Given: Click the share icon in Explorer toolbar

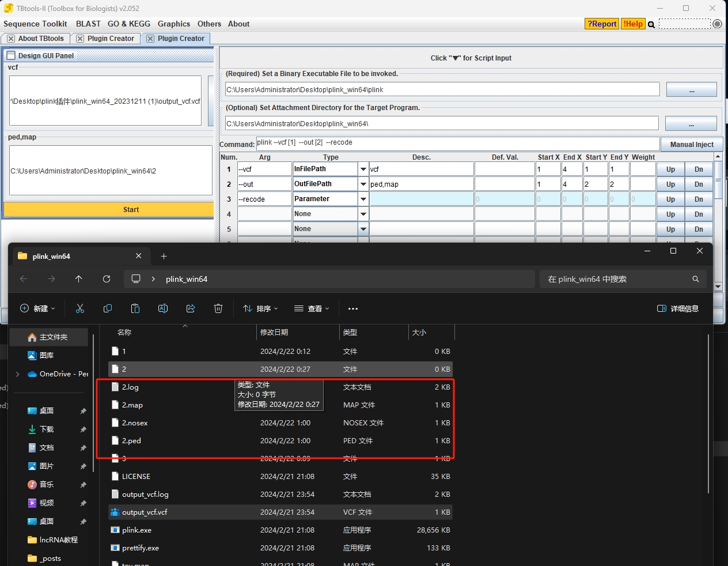Looking at the screenshot, I should (191, 309).
